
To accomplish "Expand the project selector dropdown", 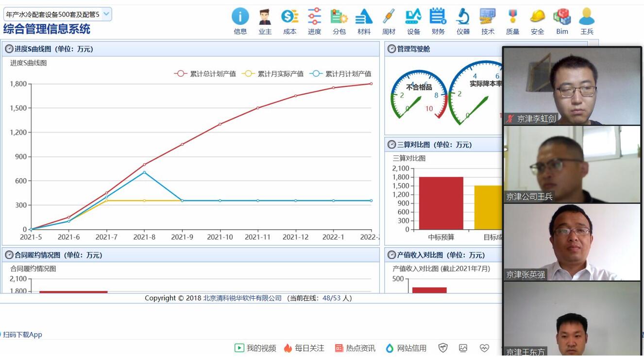I will coord(106,14).
